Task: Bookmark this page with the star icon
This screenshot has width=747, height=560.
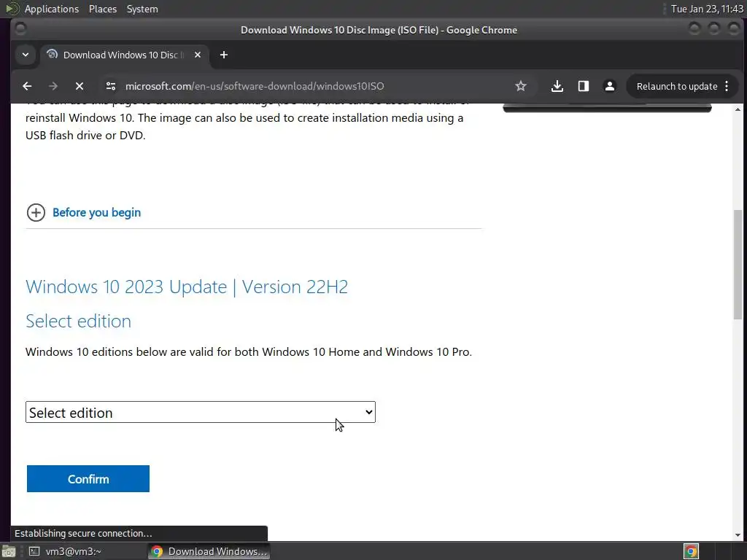Action: point(521,86)
